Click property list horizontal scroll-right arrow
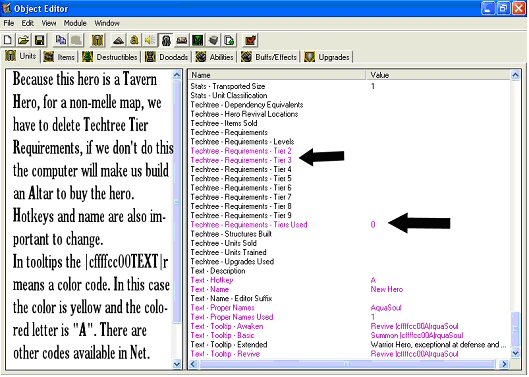 504,364
